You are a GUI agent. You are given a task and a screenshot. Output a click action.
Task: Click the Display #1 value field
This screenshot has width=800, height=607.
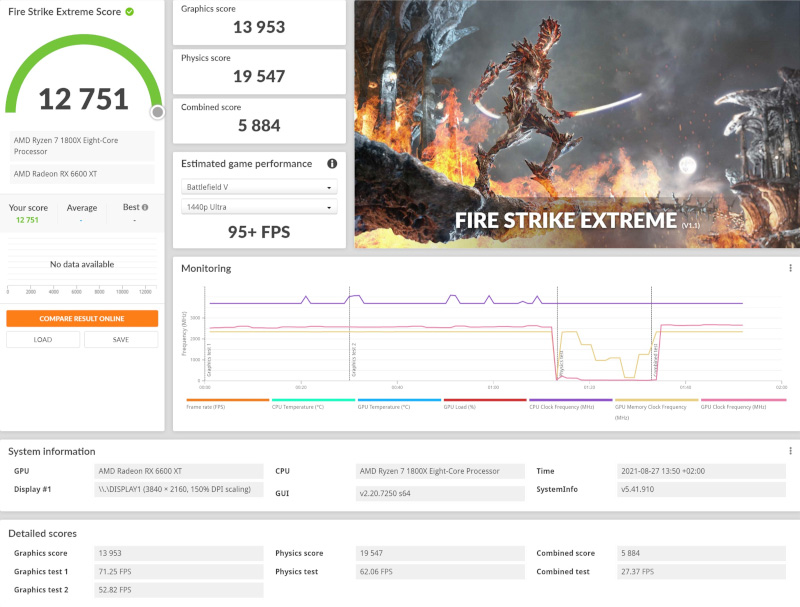point(179,489)
